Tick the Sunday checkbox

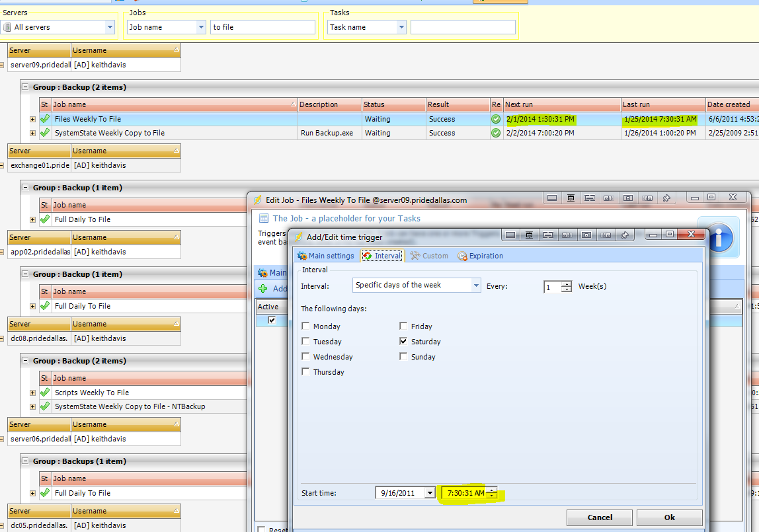tap(403, 357)
